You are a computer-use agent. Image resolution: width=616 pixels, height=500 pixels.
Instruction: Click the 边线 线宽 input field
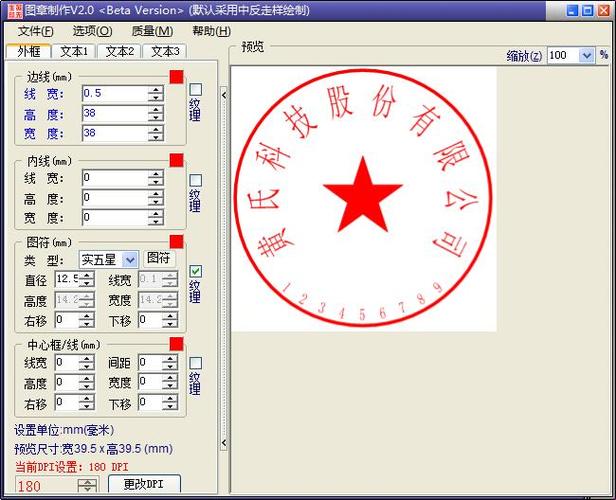114,94
